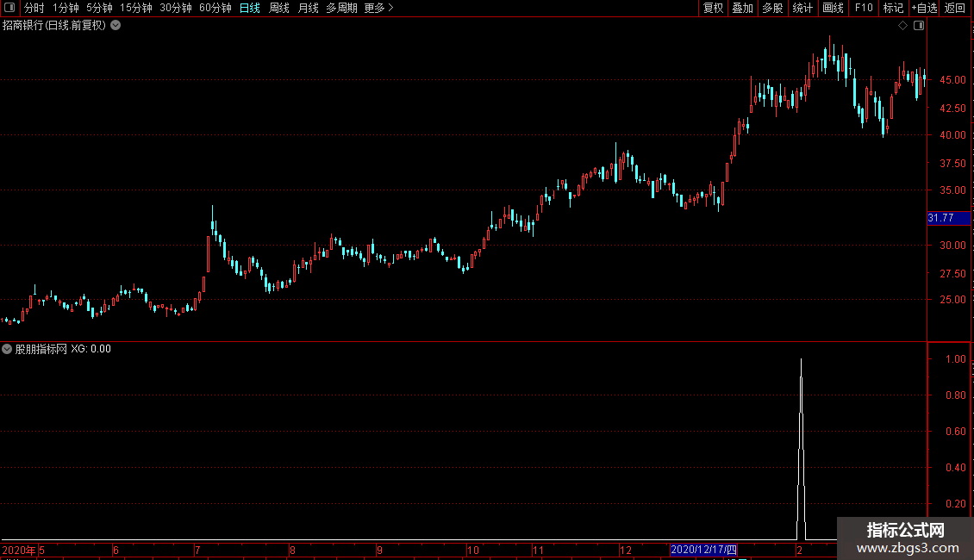Click the 45.00 price axis label
The height and width of the screenshot is (560, 974).
click(952, 80)
